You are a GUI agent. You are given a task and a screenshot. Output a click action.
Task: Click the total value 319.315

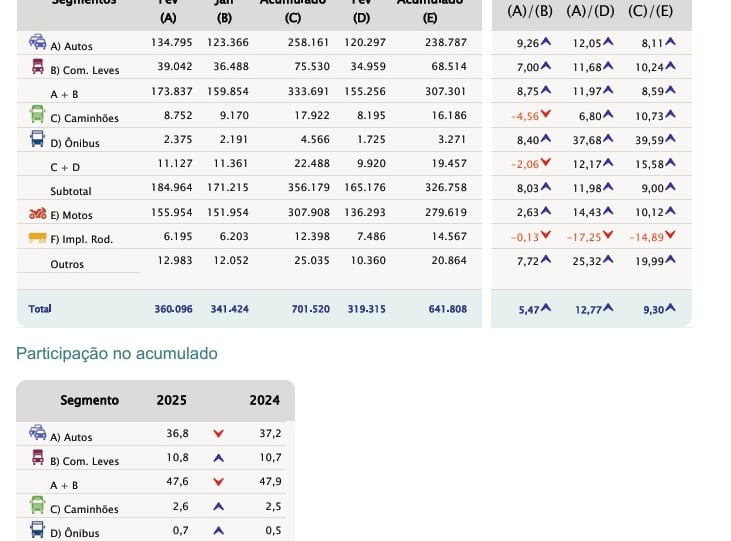[366, 309]
